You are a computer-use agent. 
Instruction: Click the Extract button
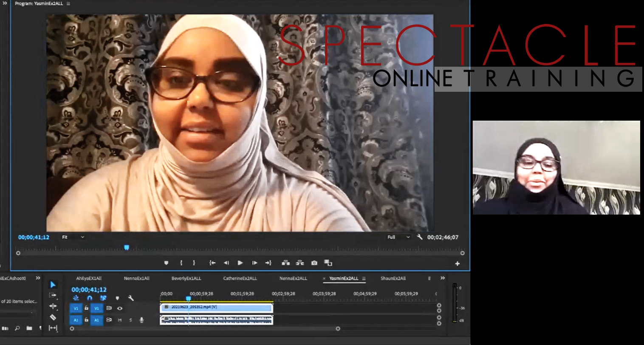click(300, 263)
